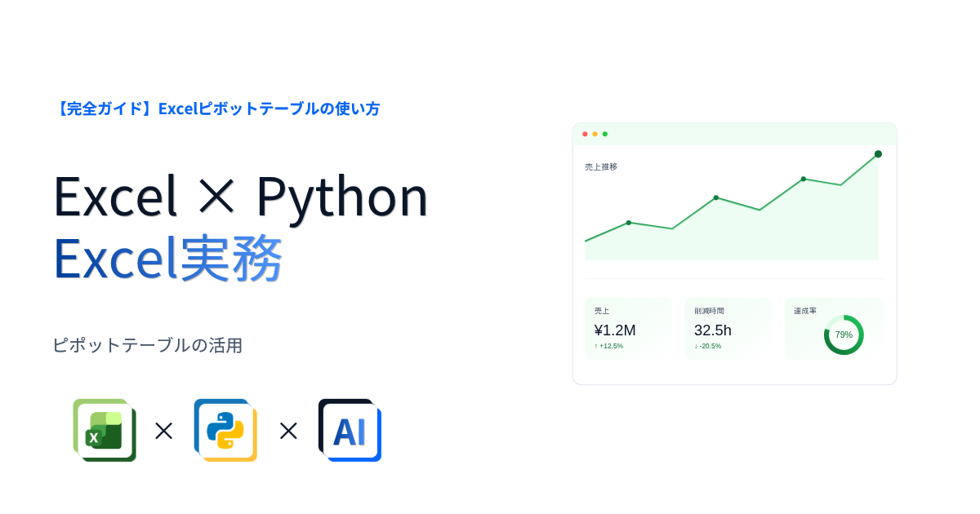Select the 売上 ¥1.2M card

(628, 329)
